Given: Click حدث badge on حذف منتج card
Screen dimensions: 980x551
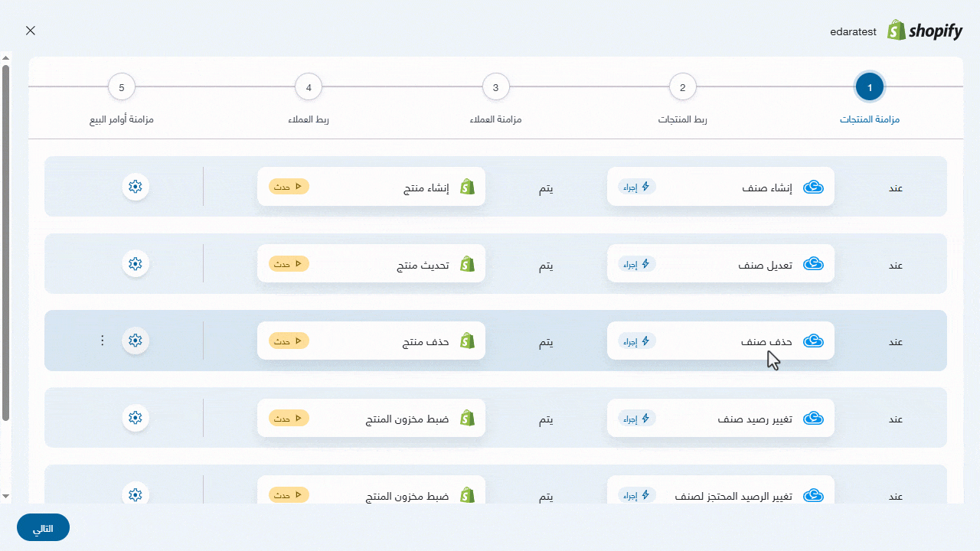Looking at the screenshot, I should [289, 341].
